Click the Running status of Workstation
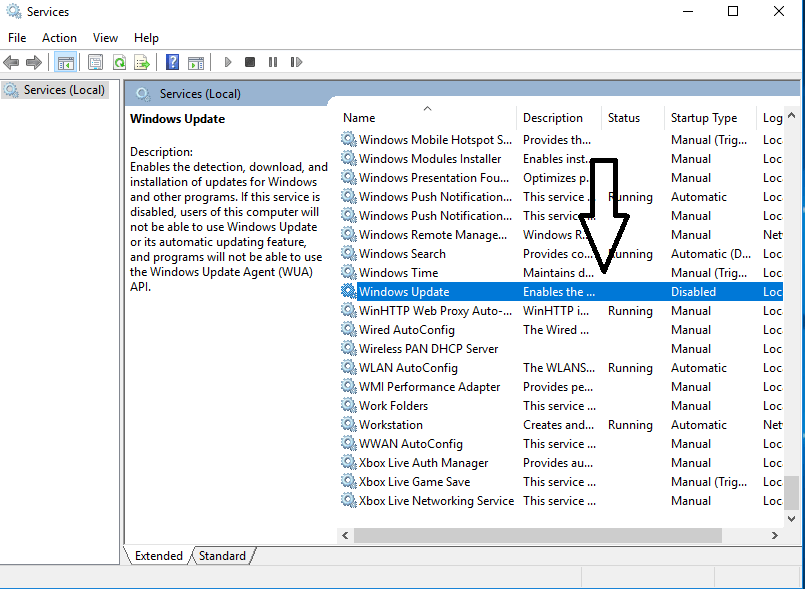805x589 pixels. (630, 425)
